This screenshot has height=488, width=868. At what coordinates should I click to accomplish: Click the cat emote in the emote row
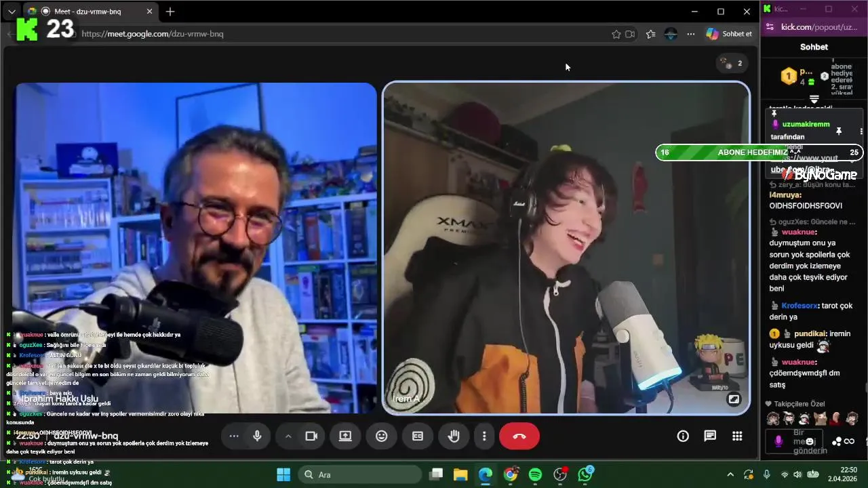tap(821, 418)
